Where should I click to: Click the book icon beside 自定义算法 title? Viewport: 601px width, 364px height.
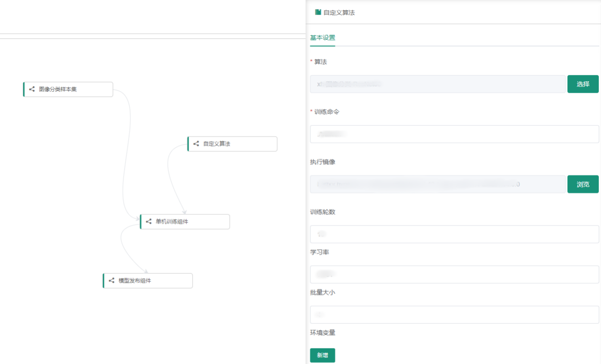pyautogui.click(x=318, y=13)
